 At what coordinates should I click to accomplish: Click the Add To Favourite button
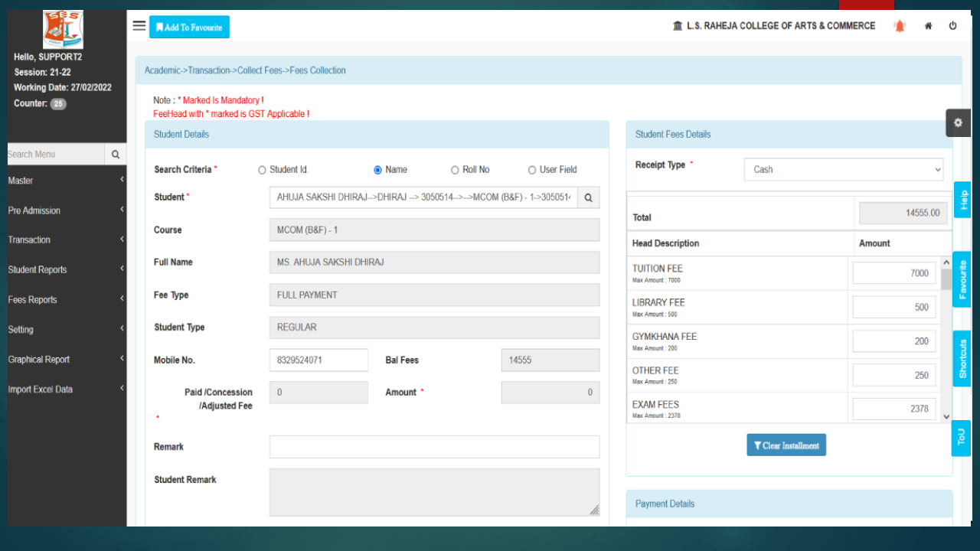(x=189, y=26)
